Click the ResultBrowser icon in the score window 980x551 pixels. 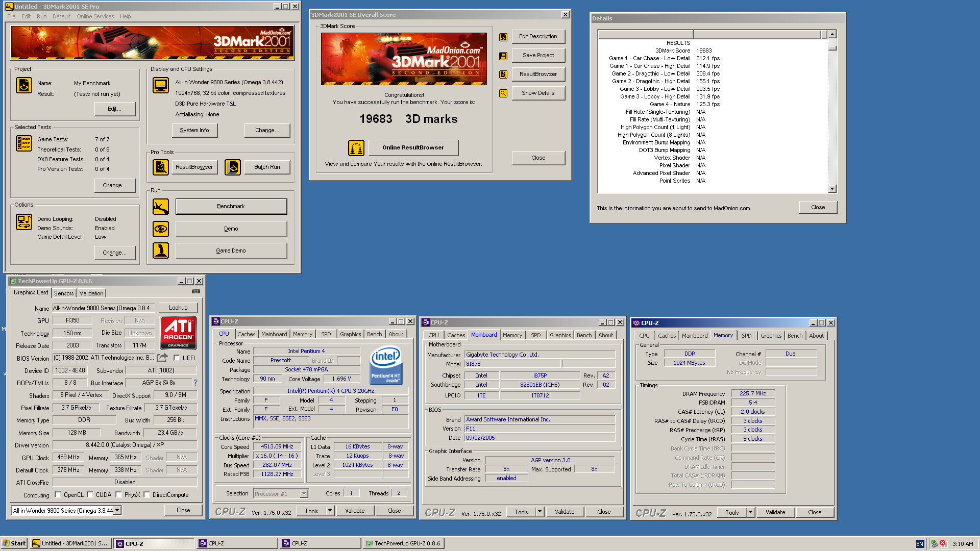[x=503, y=74]
